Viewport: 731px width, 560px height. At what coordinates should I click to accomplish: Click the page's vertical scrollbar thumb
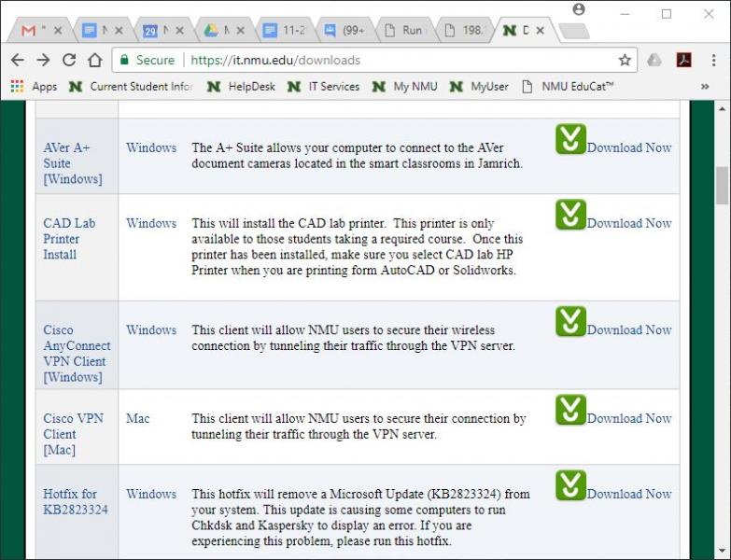pyautogui.click(x=722, y=186)
